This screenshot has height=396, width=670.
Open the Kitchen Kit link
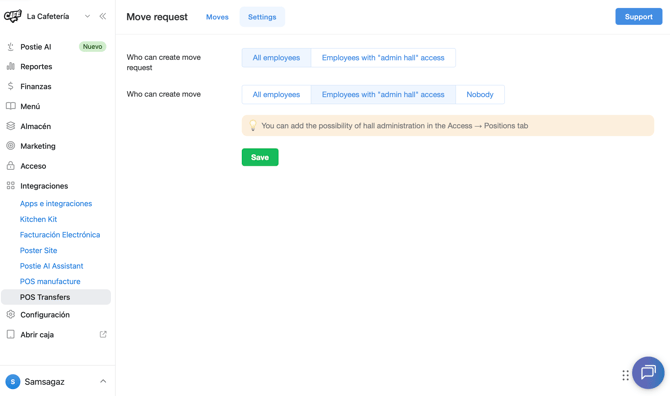click(38, 219)
